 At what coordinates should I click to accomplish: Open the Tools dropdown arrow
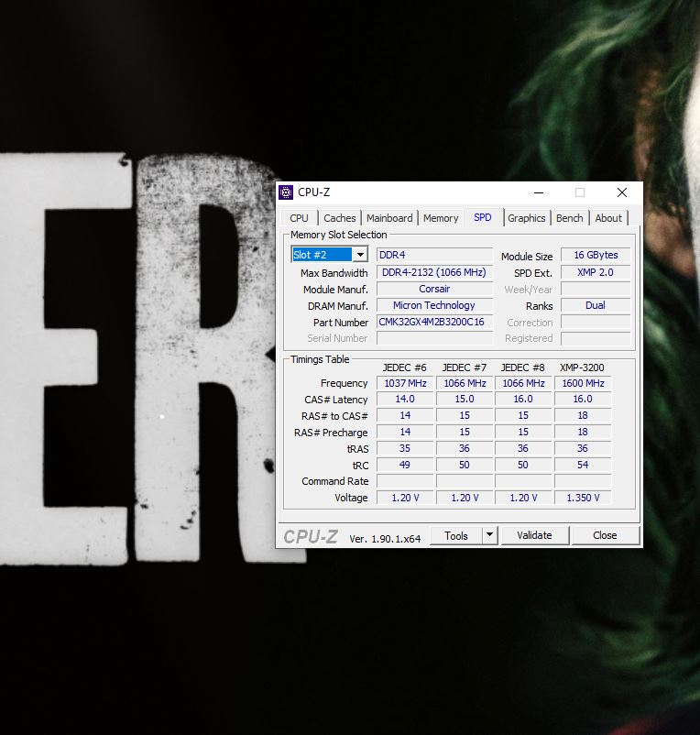tap(489, 535)
